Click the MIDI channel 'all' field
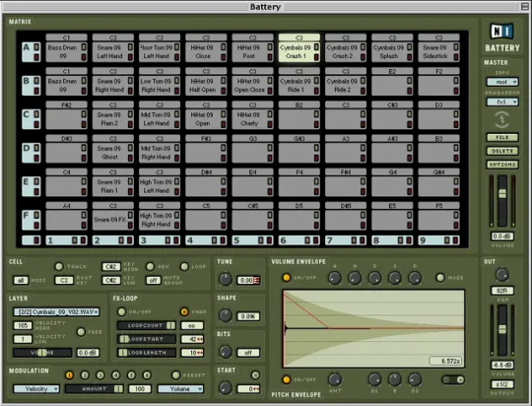This screenshot has width=532, height=406. (x=21, y=281)
